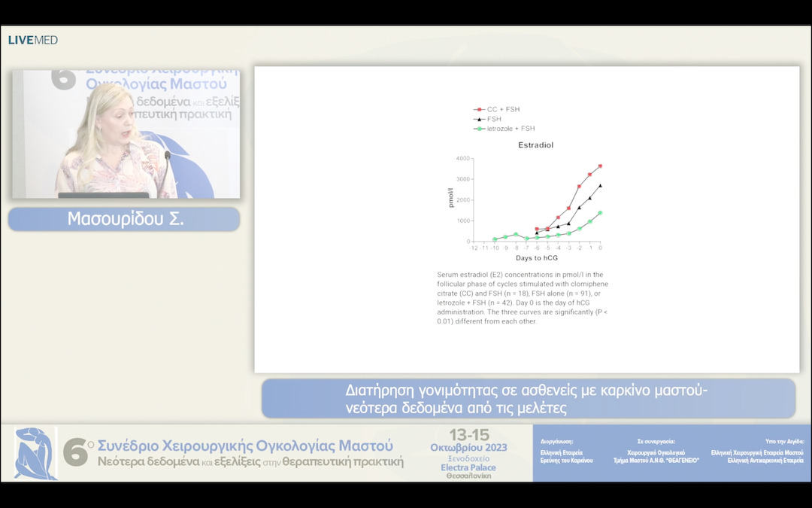Click the Estradiol chart title
Screen dimensions: 812x508
535,145
